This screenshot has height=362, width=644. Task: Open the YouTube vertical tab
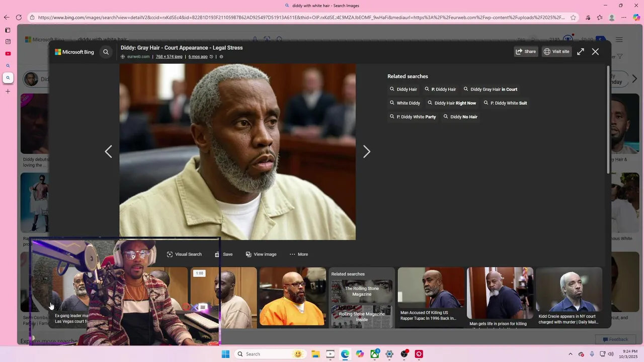(x=8, y=54)
